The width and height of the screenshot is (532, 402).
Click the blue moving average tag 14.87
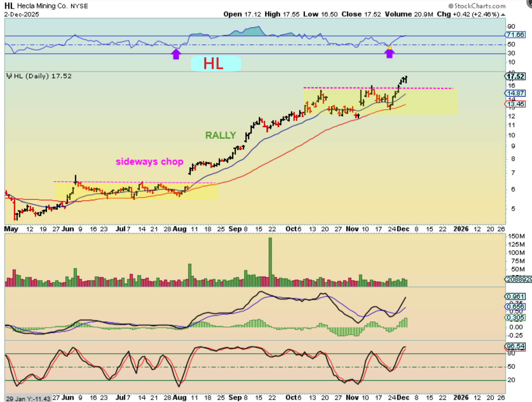[515, 93]
